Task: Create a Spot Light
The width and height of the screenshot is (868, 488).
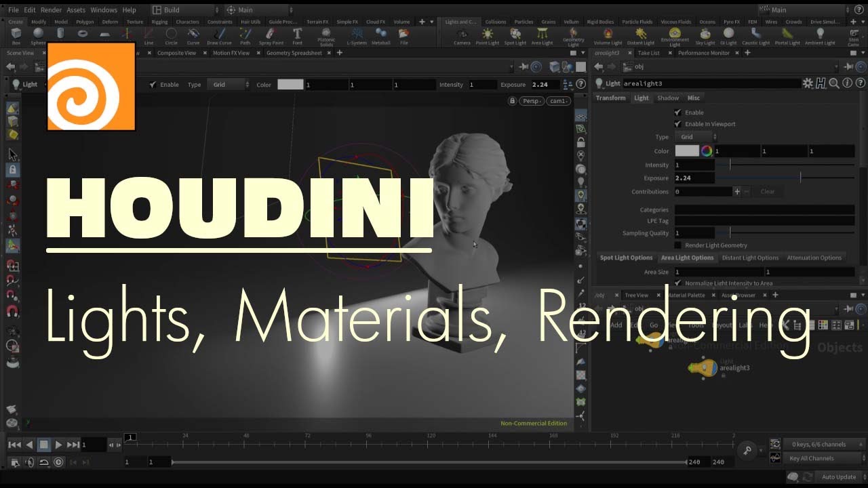Action: [515, 36]
